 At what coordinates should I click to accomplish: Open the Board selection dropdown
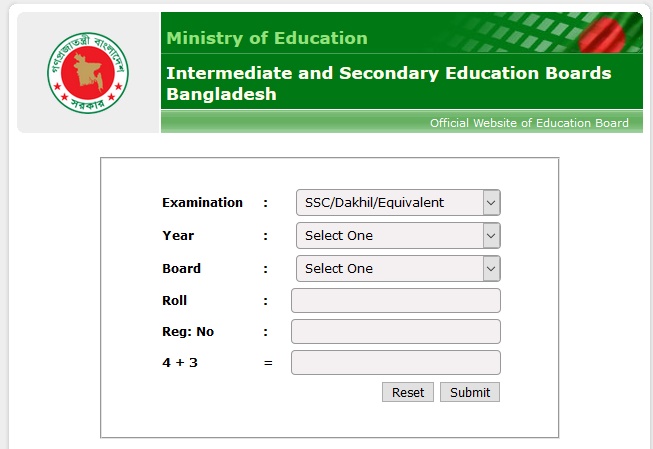coord(398,269)
